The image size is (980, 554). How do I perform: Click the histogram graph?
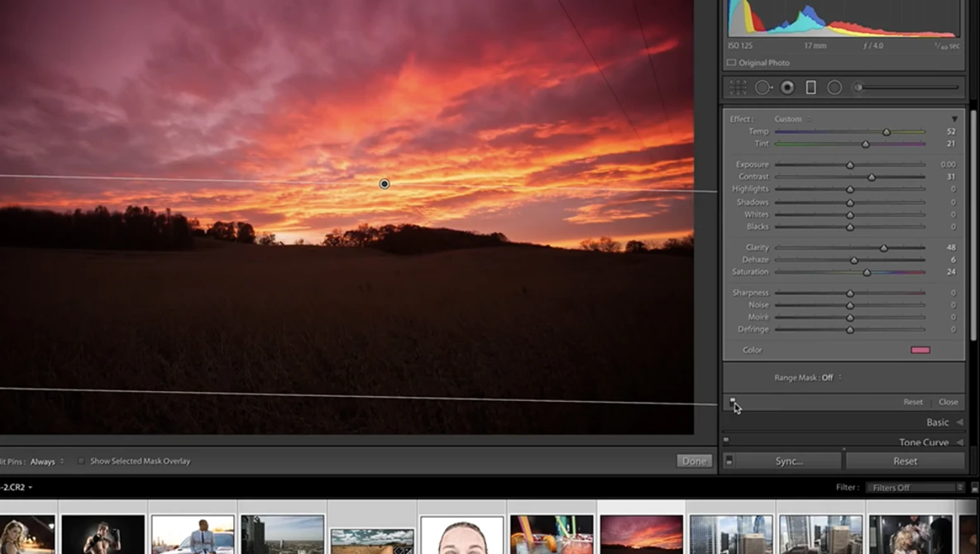point(843,19)
